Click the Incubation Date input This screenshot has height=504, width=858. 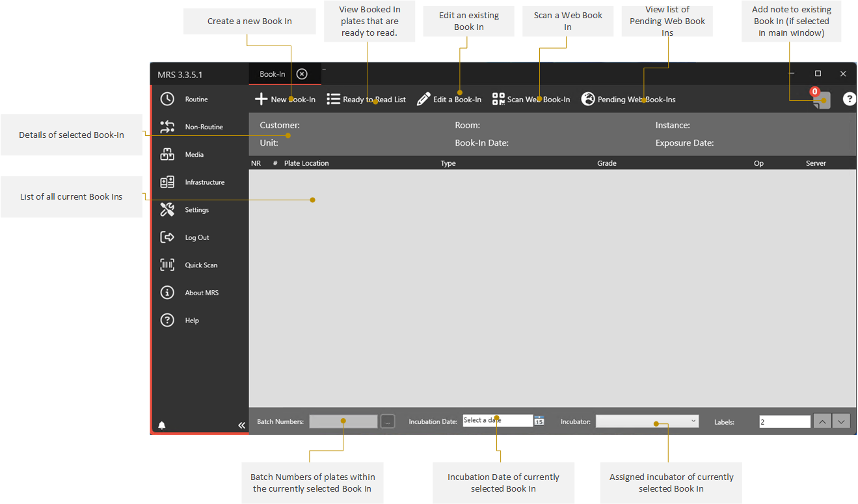(x=498, y=421)
